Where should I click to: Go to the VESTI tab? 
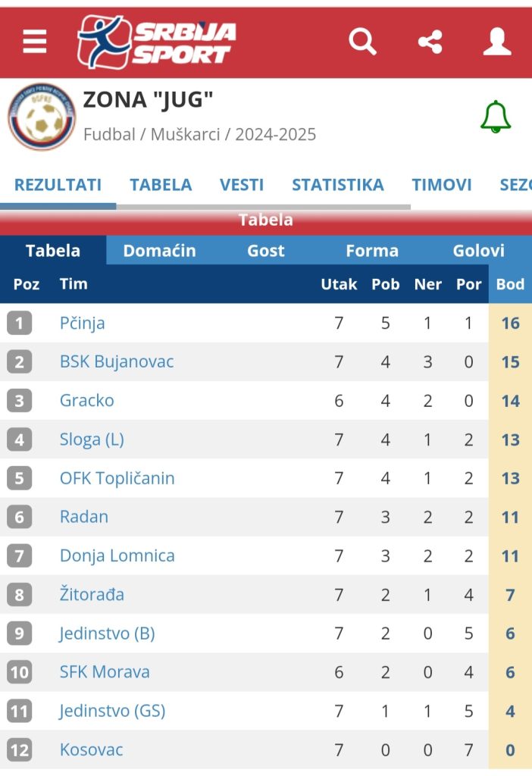[242, 185]
